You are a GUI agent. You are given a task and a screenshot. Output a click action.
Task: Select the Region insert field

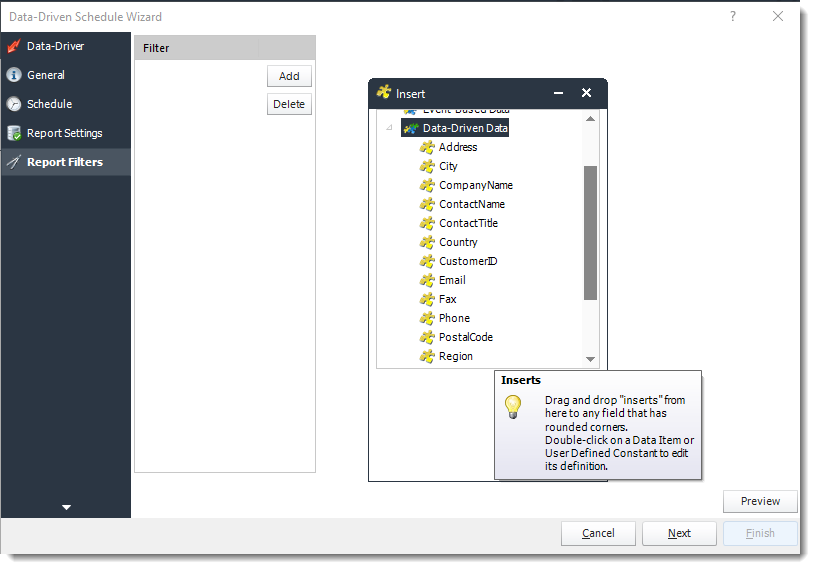[x=456, y=356]
